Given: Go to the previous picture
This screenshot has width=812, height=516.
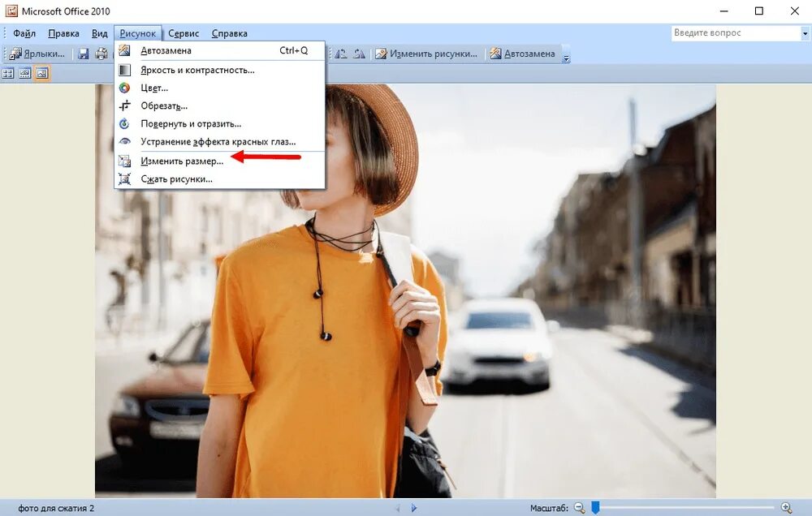Looking at the screenshot, I should tap(398, 508).
